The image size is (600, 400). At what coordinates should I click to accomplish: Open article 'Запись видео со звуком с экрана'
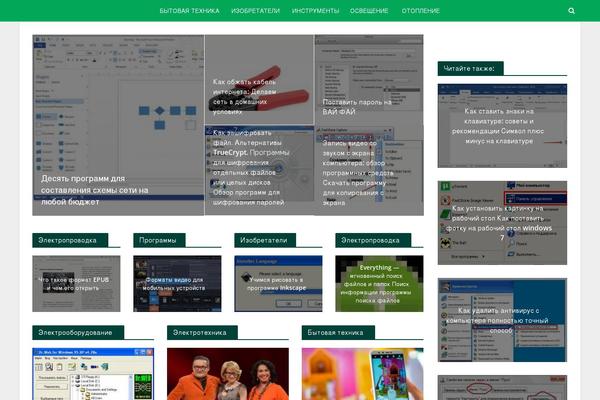click(369, 170)
